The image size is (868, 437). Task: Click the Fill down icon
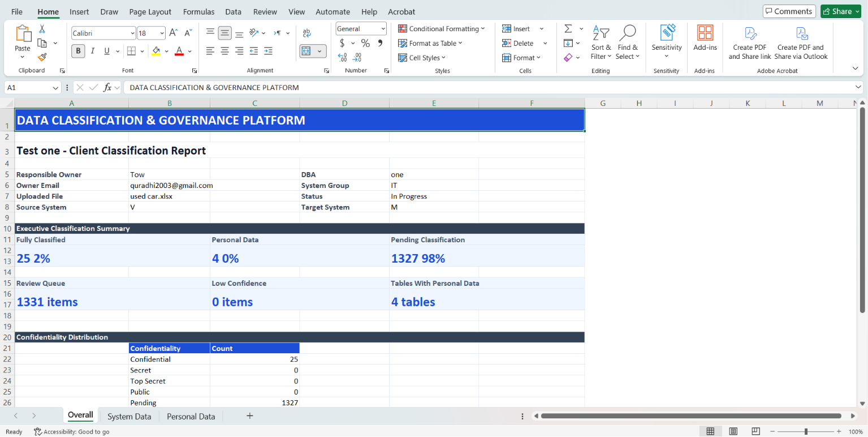(x=568, y=43)
